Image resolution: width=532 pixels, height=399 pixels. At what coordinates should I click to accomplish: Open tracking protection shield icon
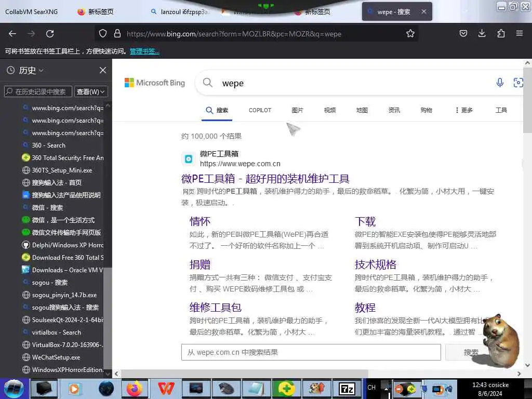tap(103, 34)
